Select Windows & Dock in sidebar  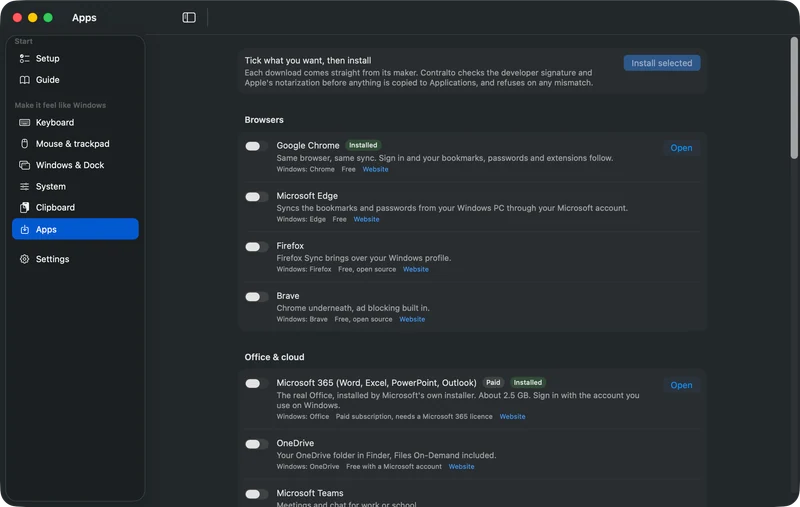click(x=75, y=165)
